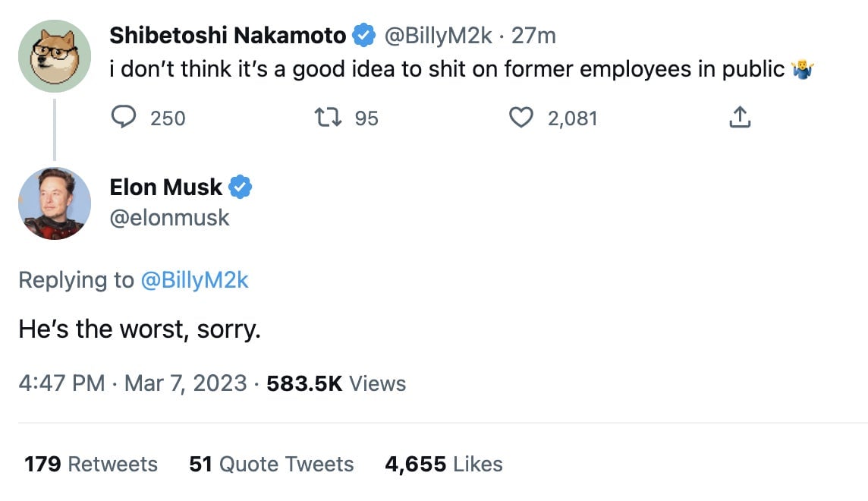Screen dimensions: 868x501
Task: Open Elon Musk's profile avatar
Action: (54, 203)
